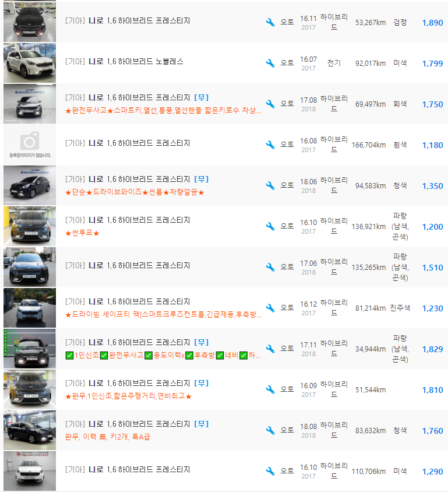Click description 완무, 이력 無, 키2개, 특A급
The height and width of the screenshot is (492, 448).
click(x=108, y=437)
